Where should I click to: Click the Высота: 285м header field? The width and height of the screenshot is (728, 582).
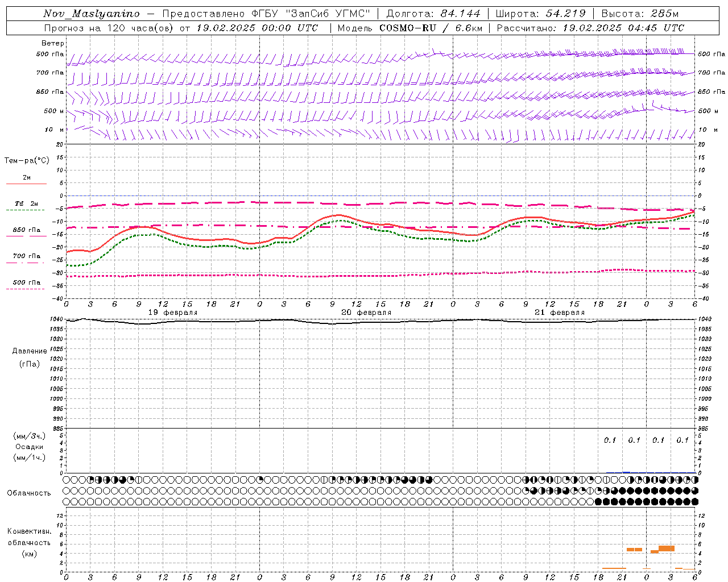[640, 14]
